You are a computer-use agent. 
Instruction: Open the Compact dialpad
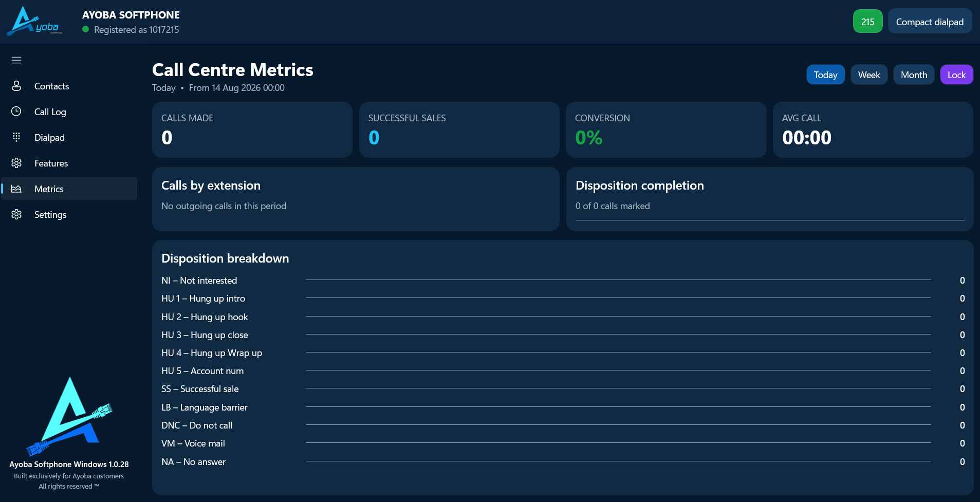930,22
